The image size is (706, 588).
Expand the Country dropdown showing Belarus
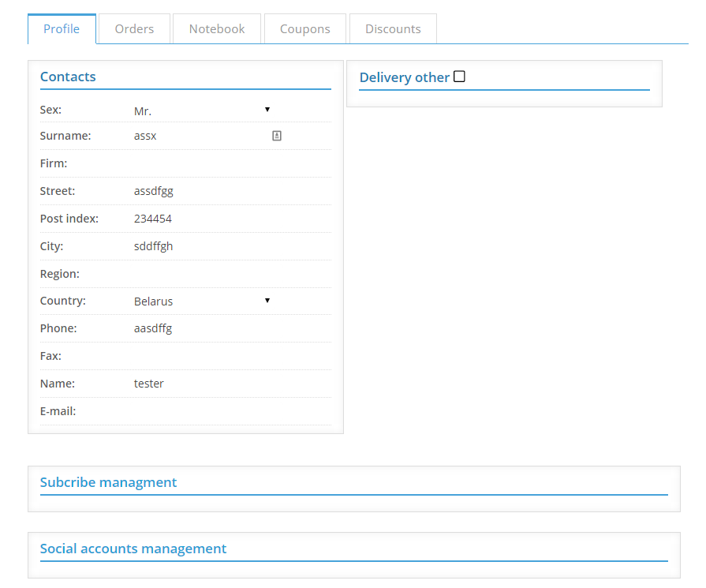click(x=203, y=301)
